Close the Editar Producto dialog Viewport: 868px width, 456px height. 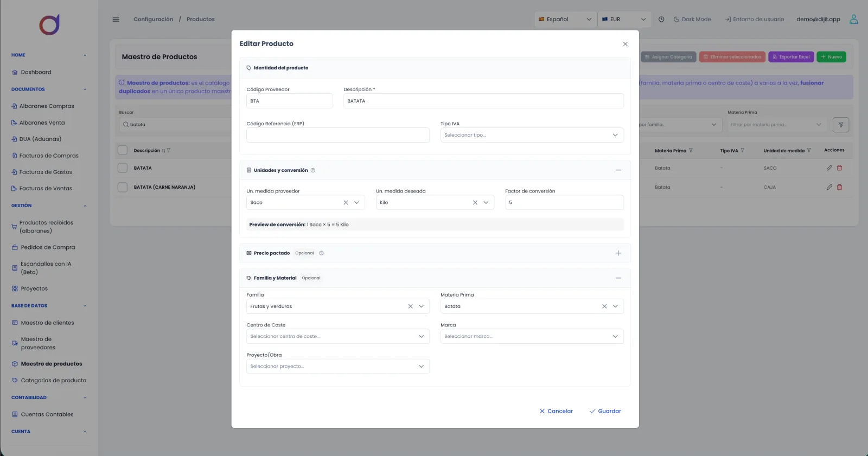coord(625,44)
